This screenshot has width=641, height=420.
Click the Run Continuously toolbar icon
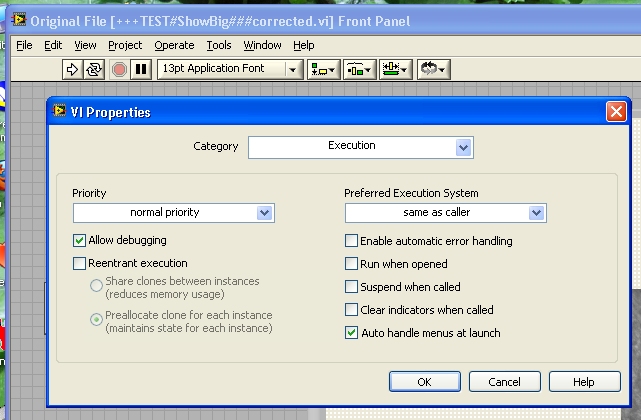coord(94,69)
